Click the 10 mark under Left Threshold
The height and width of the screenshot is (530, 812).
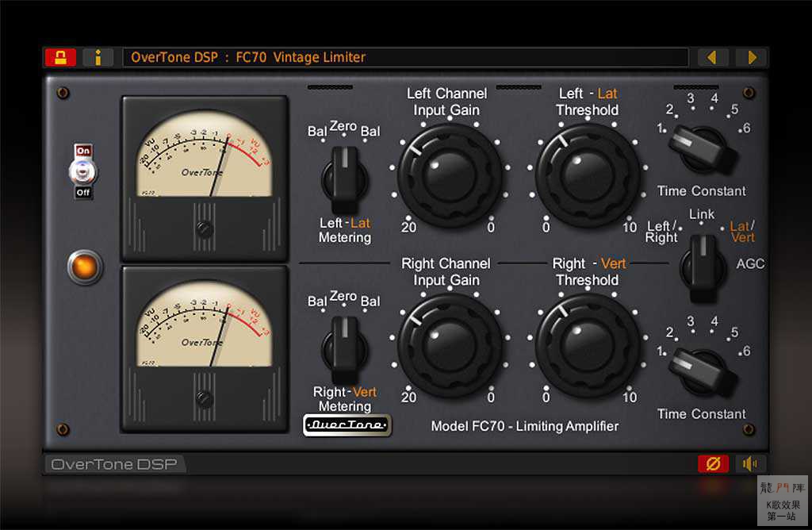tap(630, 227)
